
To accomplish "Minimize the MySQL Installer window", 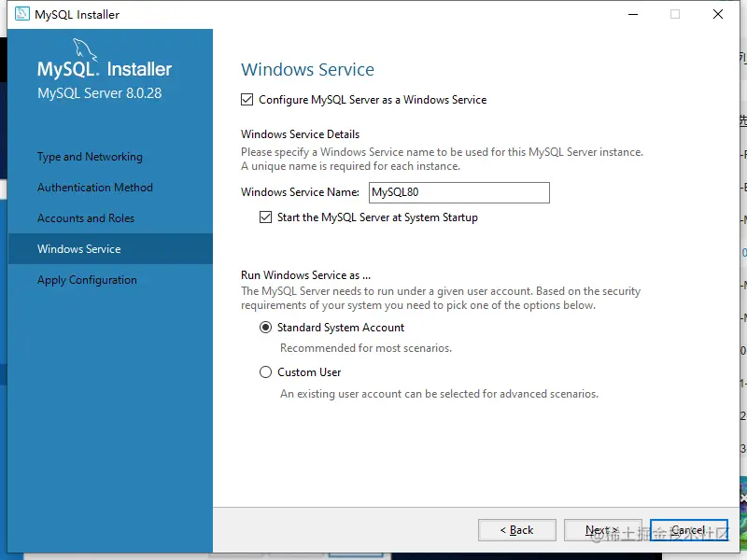I will coord(633,14).
